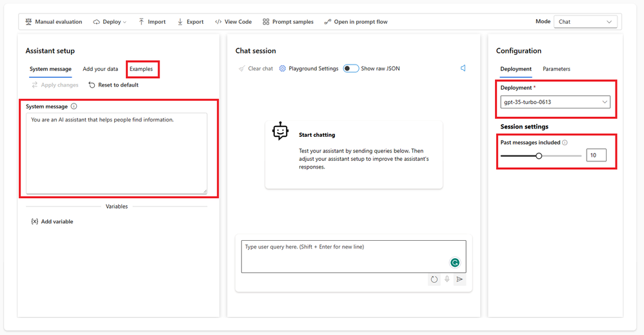Click the Open in prompt flow label
This screenshot has width=644, height=335.
(x=361, y=22)
